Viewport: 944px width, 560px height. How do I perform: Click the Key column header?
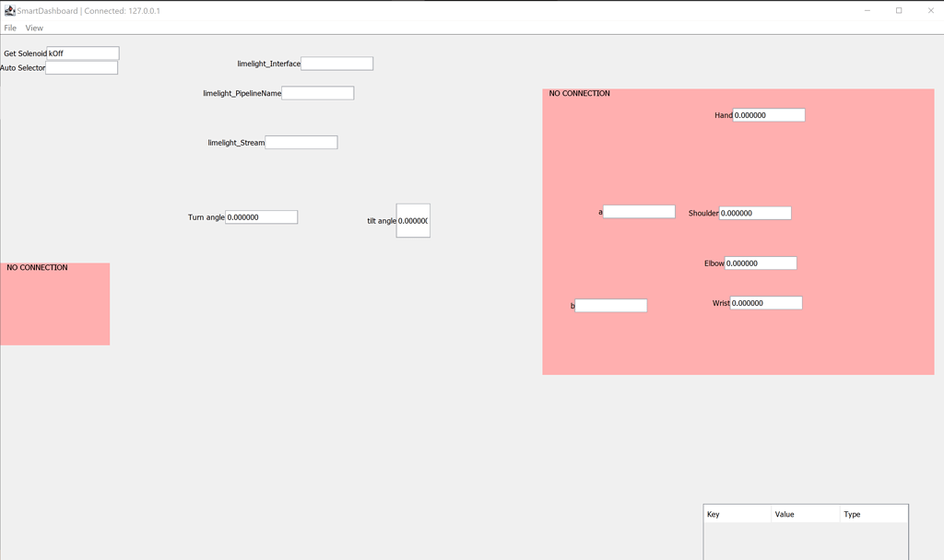point(737,514)
